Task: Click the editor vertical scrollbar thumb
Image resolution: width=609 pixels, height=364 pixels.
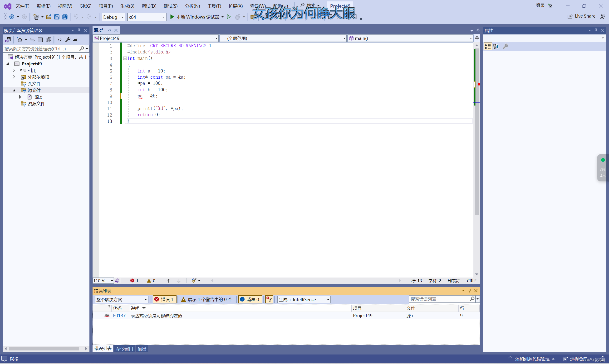Action: pos(476,147)
